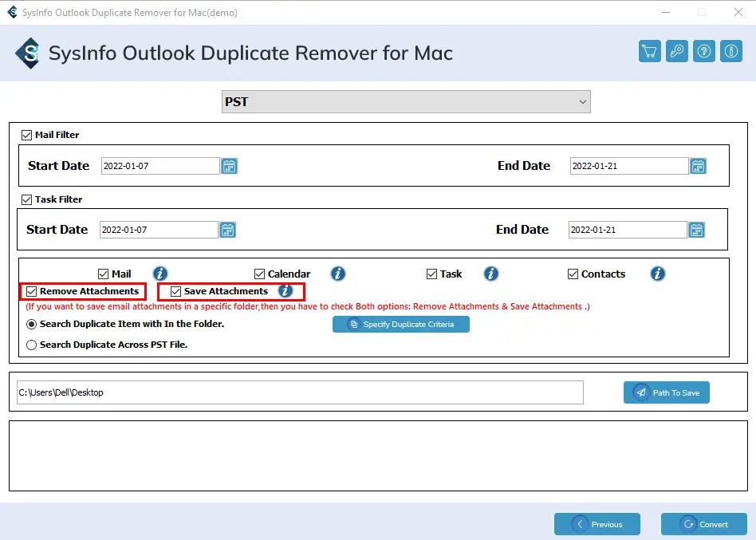Uncheck the Mail Filter checkbox

[26, 135]
